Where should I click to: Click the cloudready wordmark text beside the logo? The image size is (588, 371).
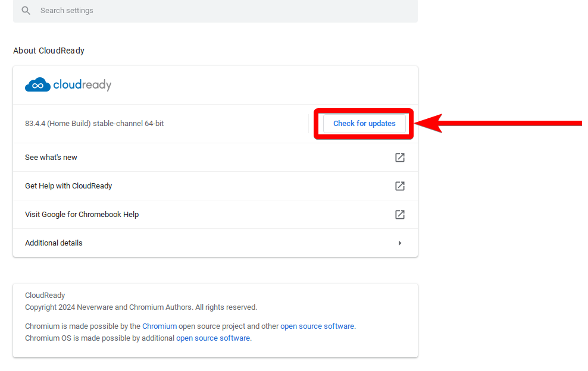tap(82, 85)
